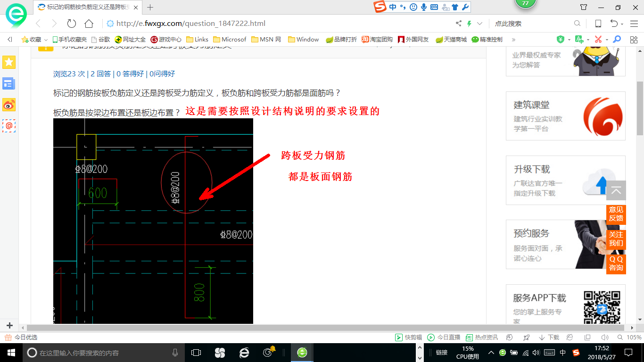The image size is (644, 362).
Task: Click the horizontal page scrollbar
Action: [325, 328]
